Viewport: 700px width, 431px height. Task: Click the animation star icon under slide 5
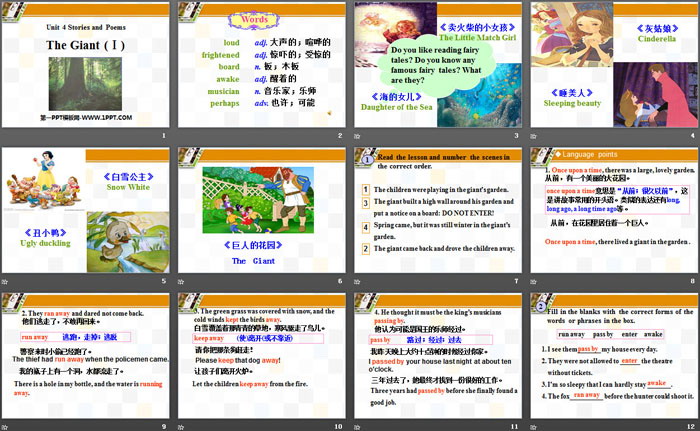click(4, 281)
